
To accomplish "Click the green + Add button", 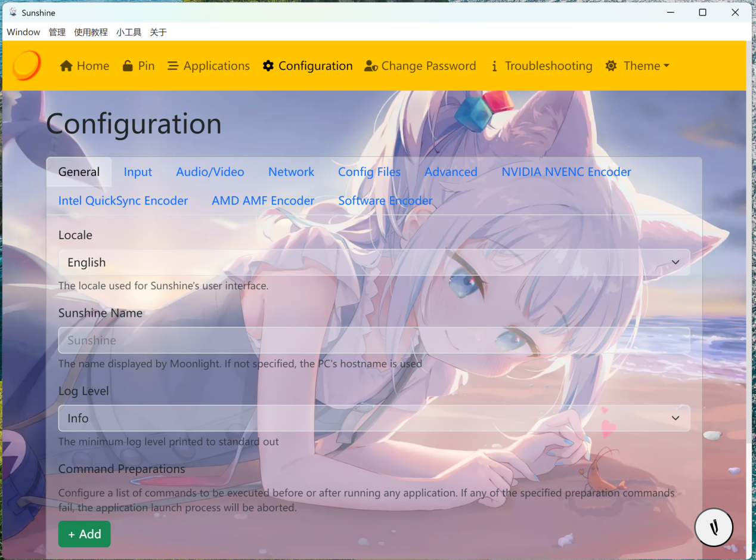I will point(84,534).
